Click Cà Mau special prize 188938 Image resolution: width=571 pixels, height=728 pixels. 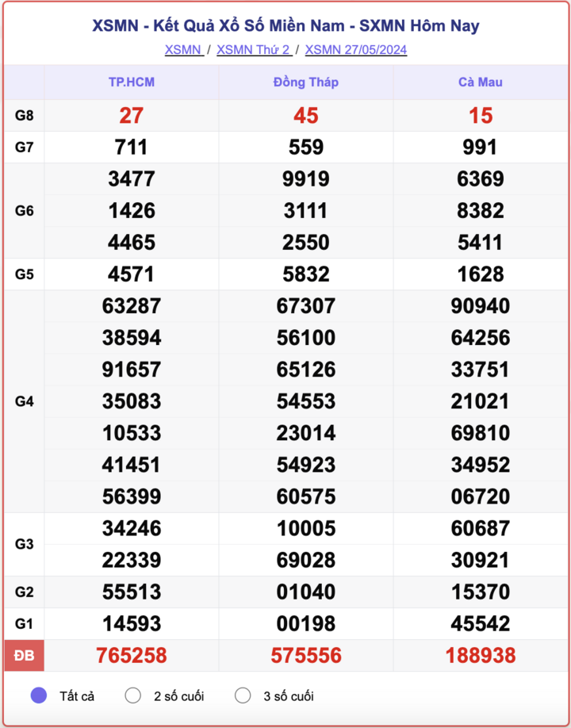(x=480, y=656)
